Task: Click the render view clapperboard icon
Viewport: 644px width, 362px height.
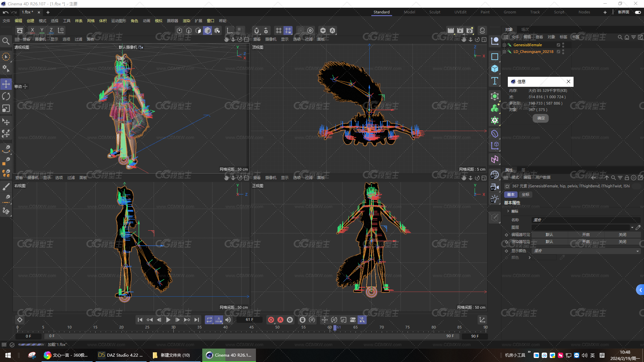Action: point(451,31)
